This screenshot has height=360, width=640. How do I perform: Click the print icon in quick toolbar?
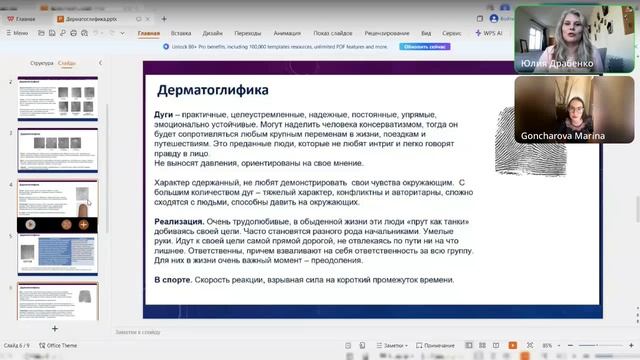point(73,33)
